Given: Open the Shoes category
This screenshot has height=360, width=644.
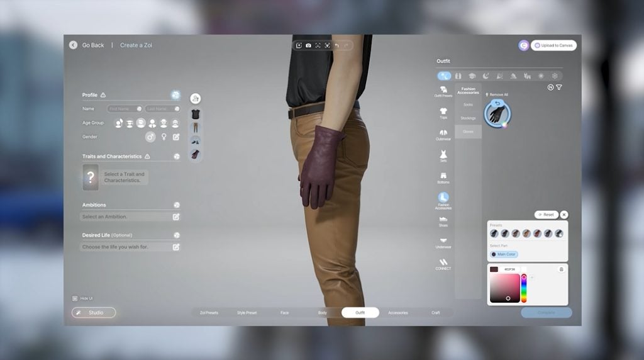Looking at the screenshot, I should (x=443, y=220).
